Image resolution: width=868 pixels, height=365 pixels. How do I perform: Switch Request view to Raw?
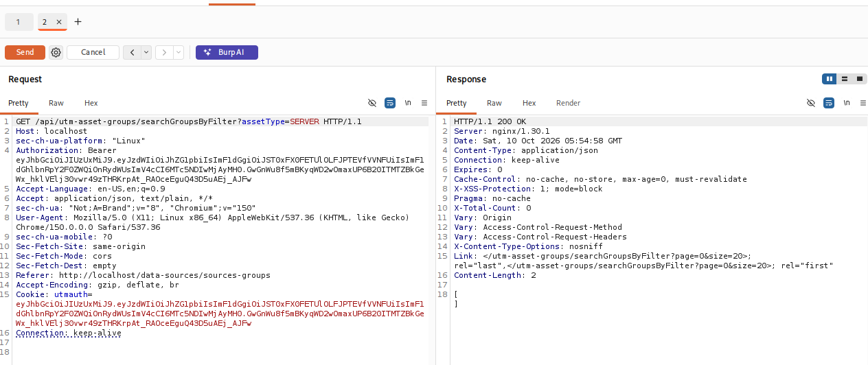pyautogui.click(x=56, y=103)
